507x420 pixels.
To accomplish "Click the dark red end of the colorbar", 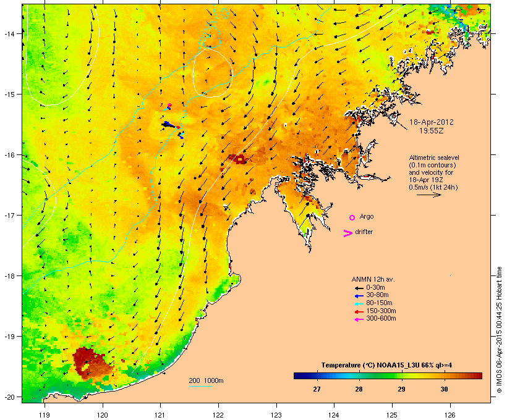I will tap(478, 376).
